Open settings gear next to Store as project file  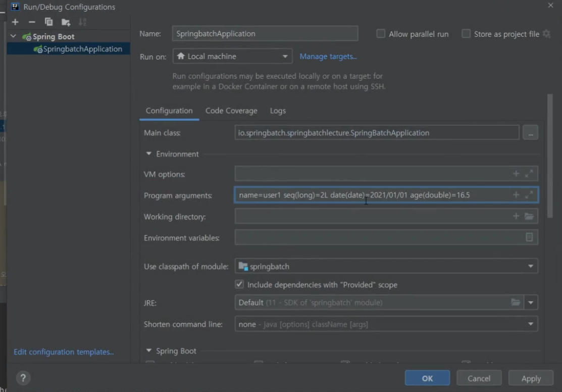click(x=546, y=34)
